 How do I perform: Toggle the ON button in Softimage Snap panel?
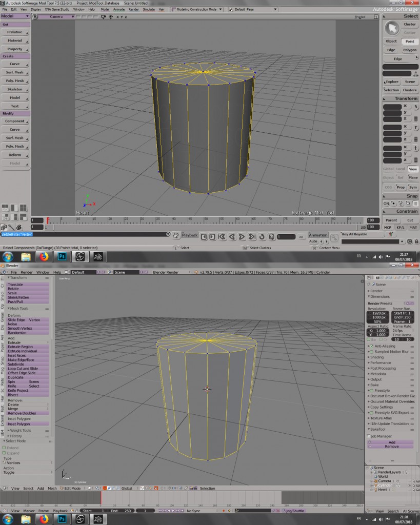pyautogui.click(x=386, y=204)
